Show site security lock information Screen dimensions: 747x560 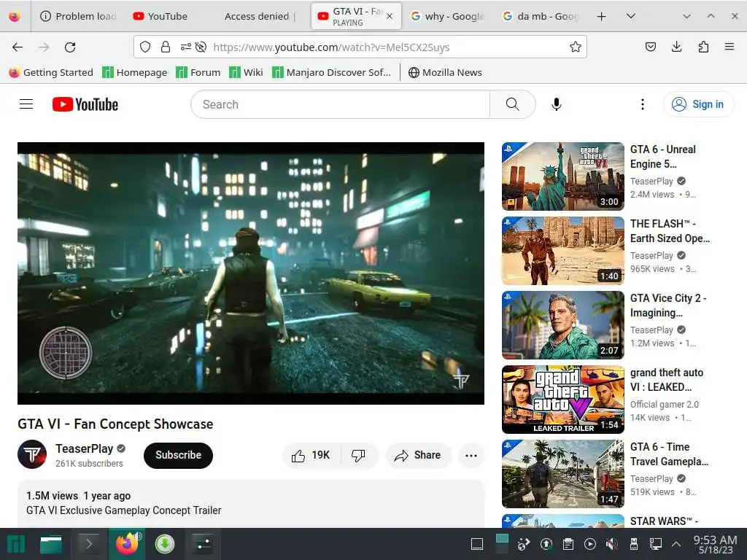166,47
